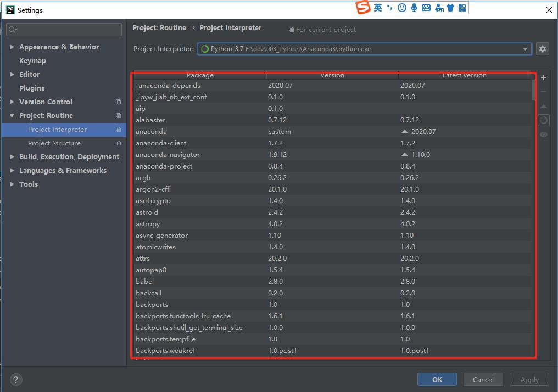Toggle the show early releases eye icon
Image resolution: width=558 pixels, height=392 pixels.
[544, 135]
